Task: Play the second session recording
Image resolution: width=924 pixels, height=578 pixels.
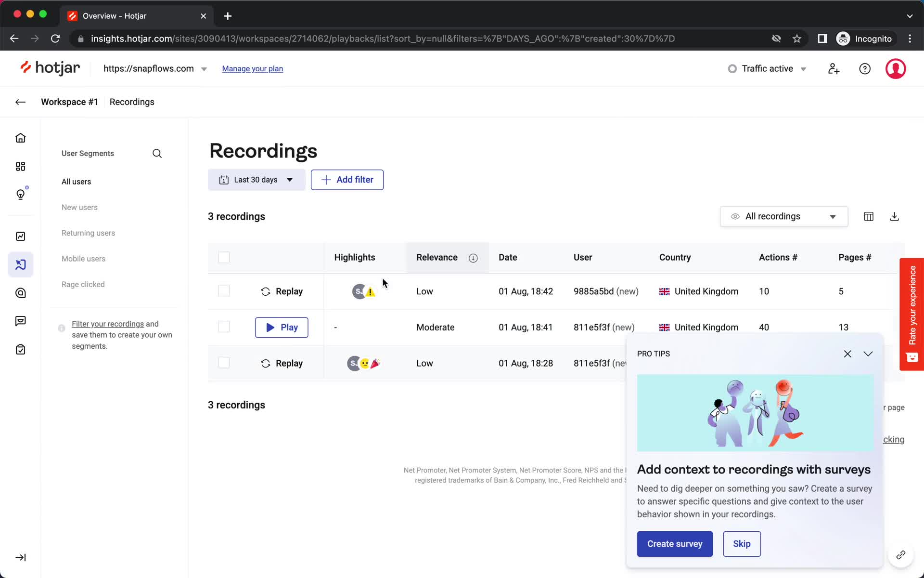Action: point(282,327)
